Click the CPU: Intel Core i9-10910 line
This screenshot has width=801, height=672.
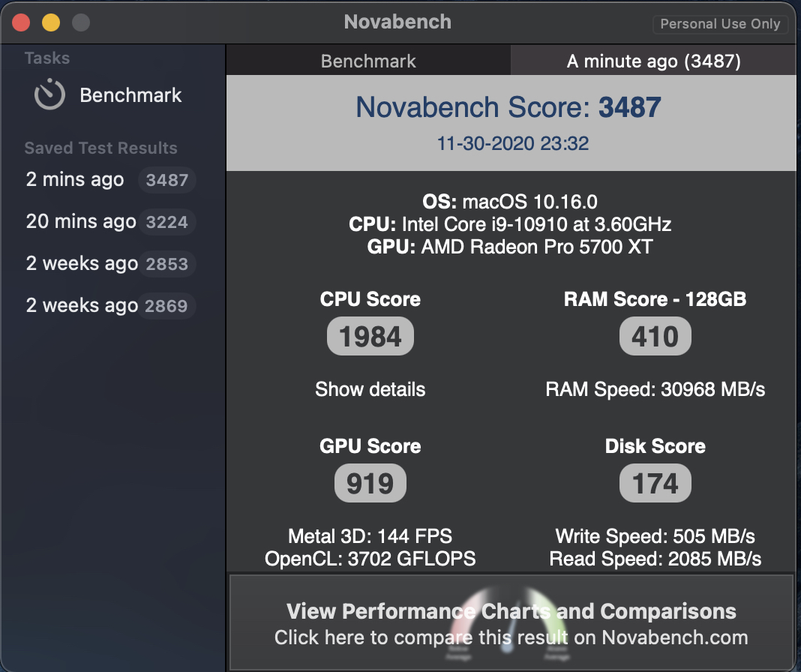pos(510,224)
